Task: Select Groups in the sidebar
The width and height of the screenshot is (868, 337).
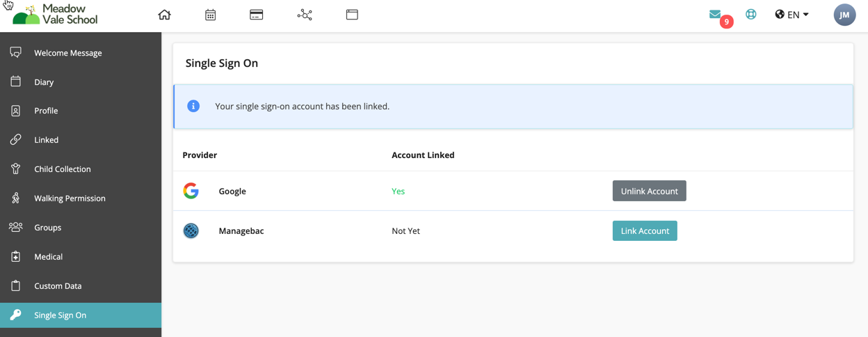Action: click(x=47, y=228)
